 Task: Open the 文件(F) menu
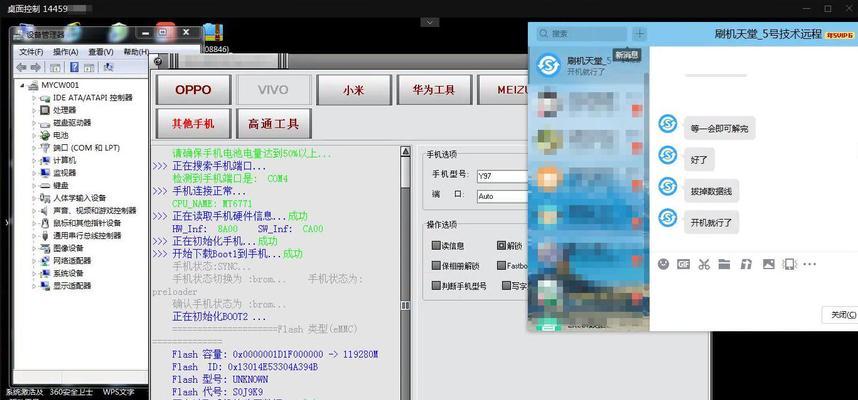(x=31, y=52)
